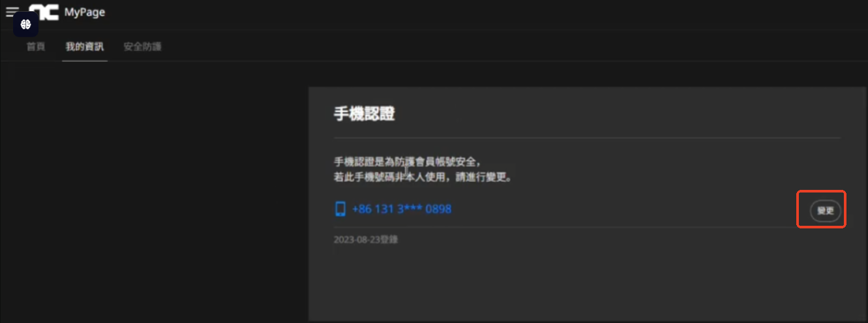
Task: Click the line 若此手機號碼非本人使用，請進行變更
Action: pyautogui.click(x=422, y=177)
